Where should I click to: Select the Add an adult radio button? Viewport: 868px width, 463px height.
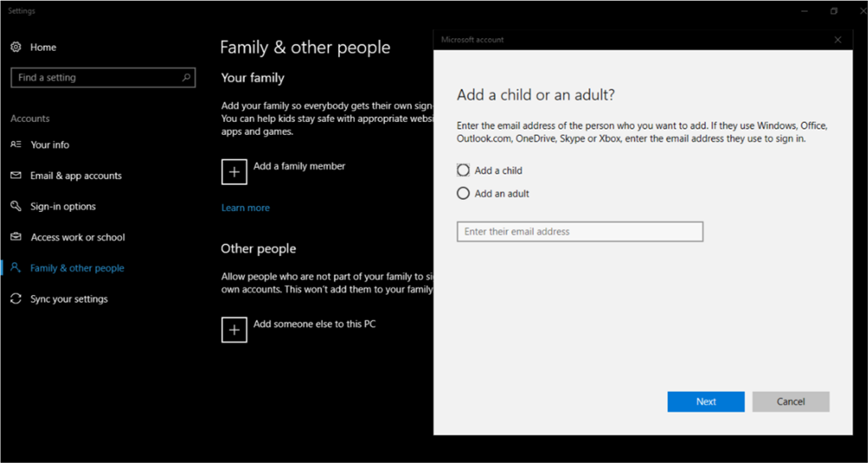tap(463, 193)
